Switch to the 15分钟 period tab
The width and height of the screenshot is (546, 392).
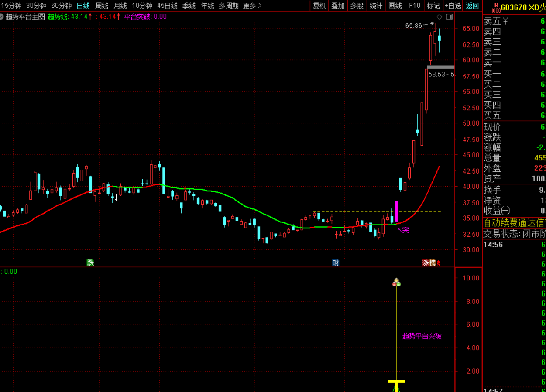tap(10, 6)
